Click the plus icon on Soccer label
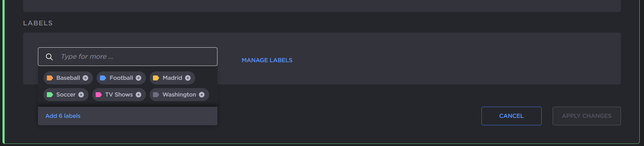Image resolution: width=644 pixels, height=146 pixels. 81,95
